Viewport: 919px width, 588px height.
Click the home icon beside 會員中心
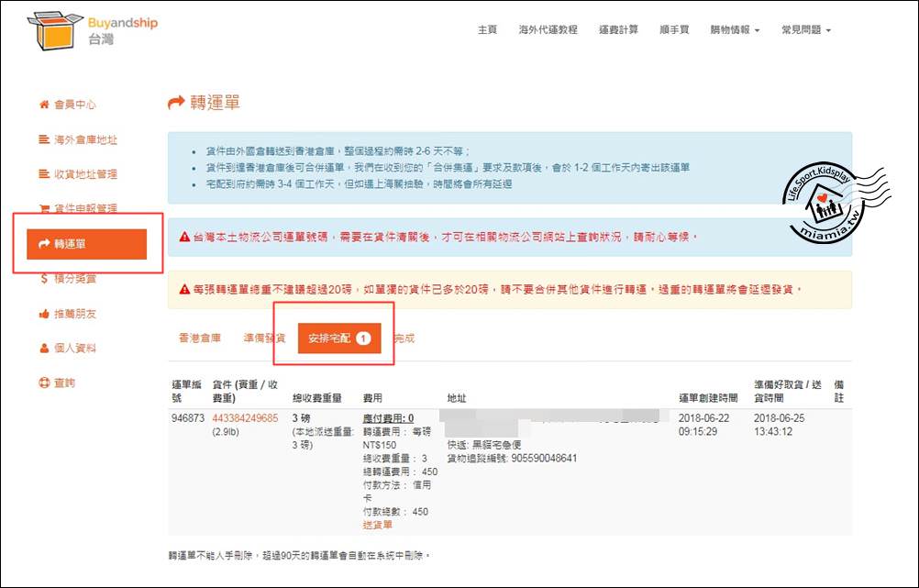pyautogui.click(x=44, y=105)
